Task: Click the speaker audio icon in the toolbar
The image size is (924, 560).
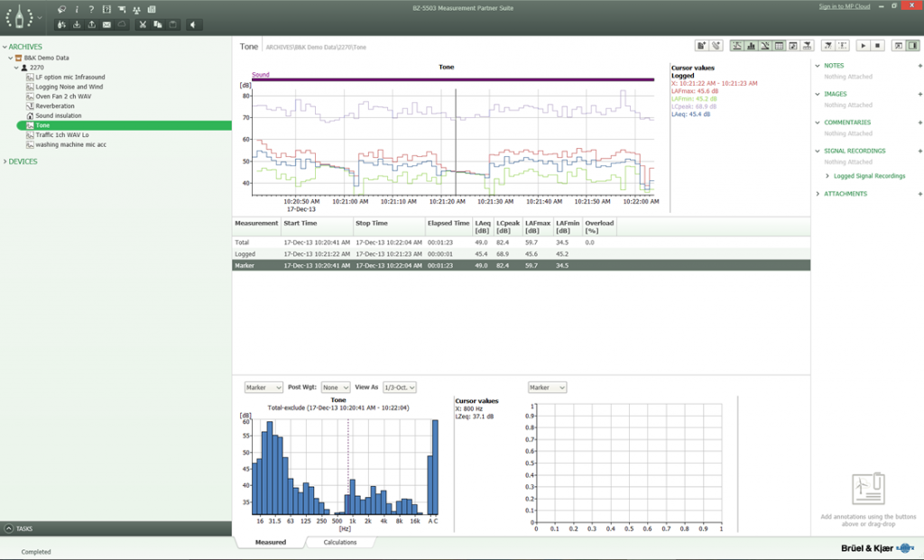Action: pos(193,24)
